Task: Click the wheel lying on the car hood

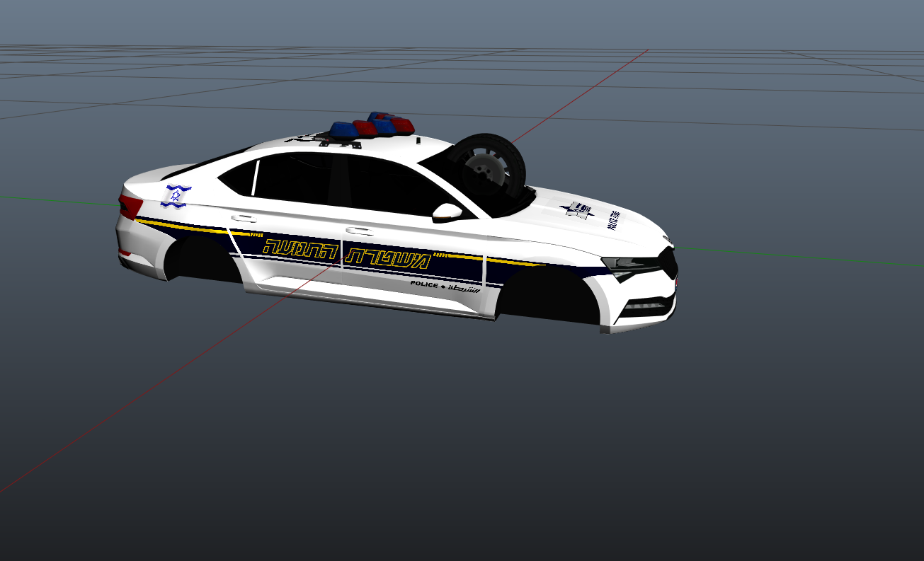Action: (x=488, y=168)
